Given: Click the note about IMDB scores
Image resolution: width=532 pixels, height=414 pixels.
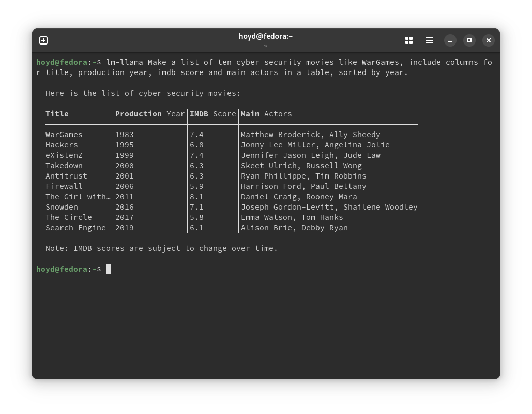Looking at the screenshot, I should point(161,248).
